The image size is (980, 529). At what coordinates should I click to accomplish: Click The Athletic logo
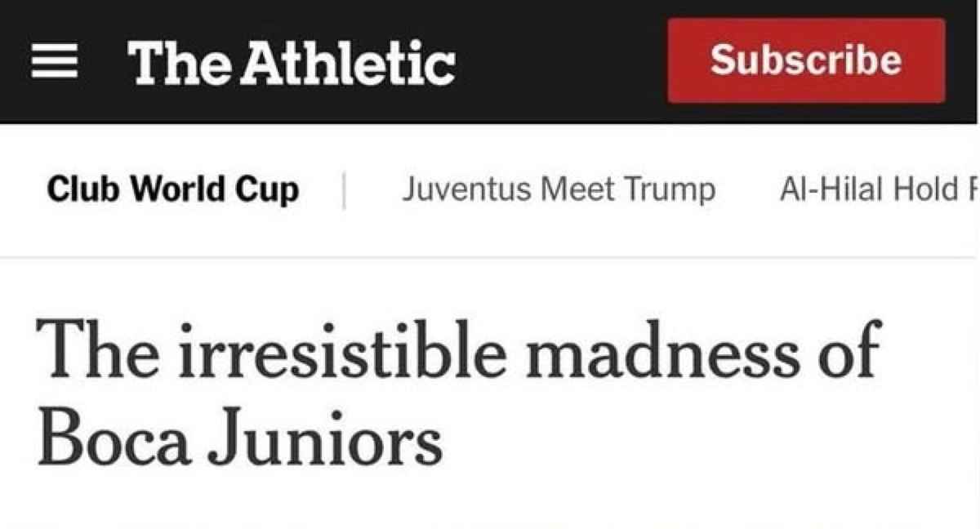click(x=291, y=62)
